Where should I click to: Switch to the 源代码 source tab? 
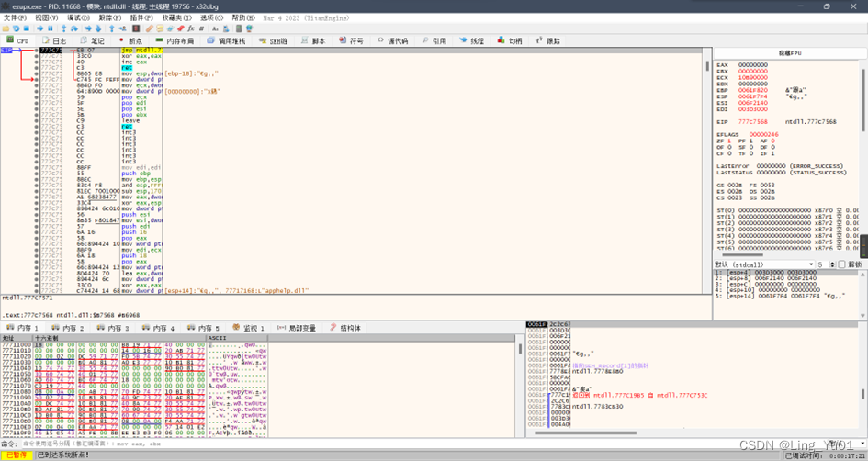(x=392, y=40)
